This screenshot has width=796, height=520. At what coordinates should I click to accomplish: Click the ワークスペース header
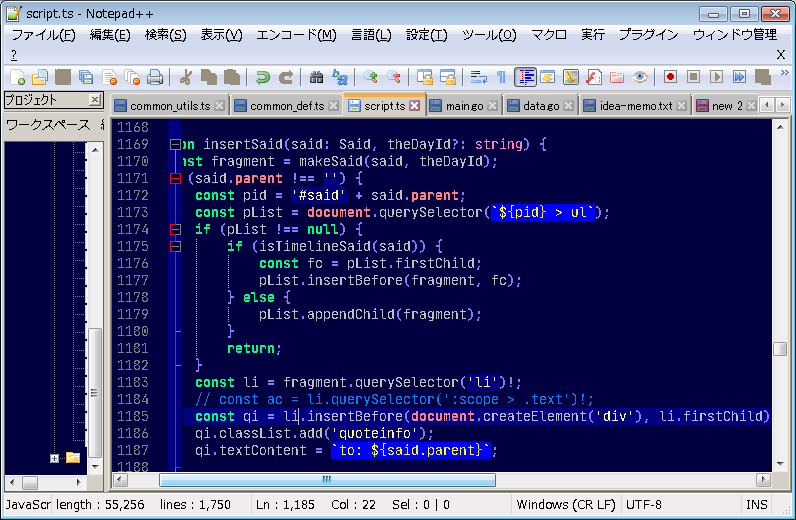click(48, 125)
